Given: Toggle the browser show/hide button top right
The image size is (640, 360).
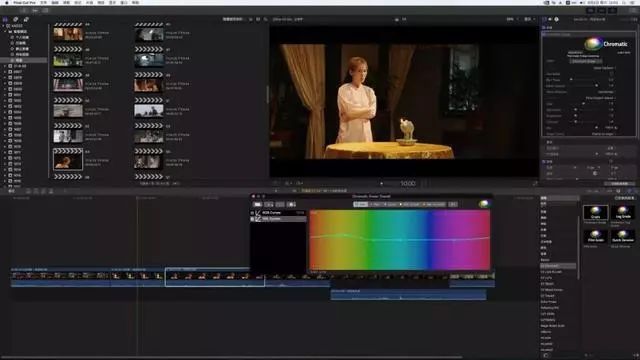Looking at the screenshot, I should click(x=591, y=10).
